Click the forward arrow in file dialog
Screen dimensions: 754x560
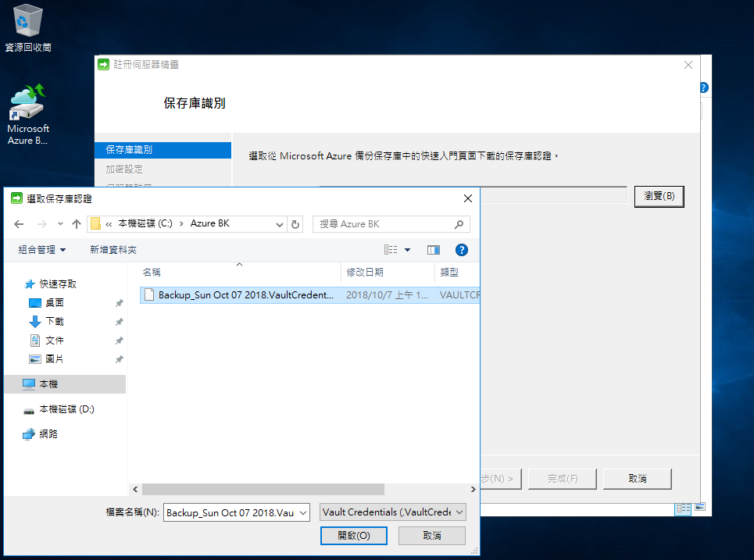point(42,224)
